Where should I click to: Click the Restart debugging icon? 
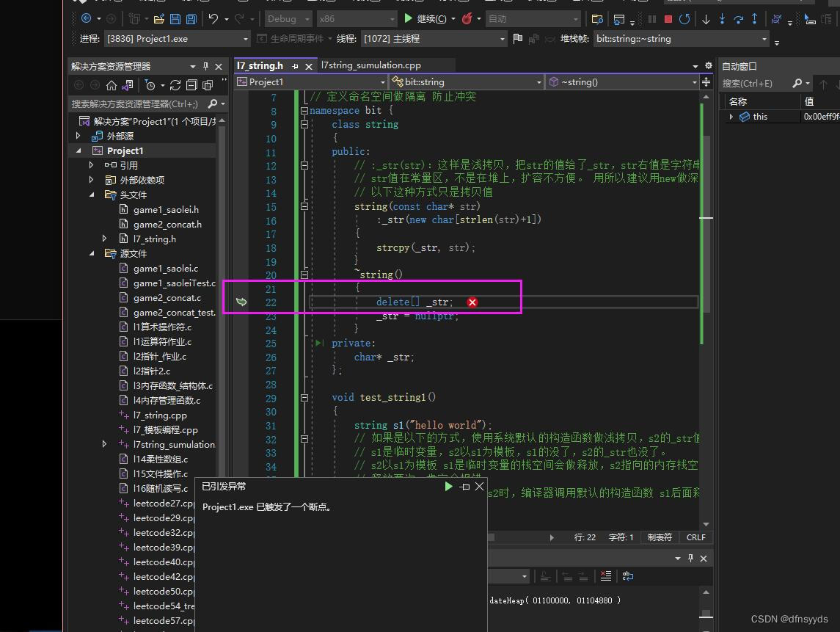click(684, 19)
